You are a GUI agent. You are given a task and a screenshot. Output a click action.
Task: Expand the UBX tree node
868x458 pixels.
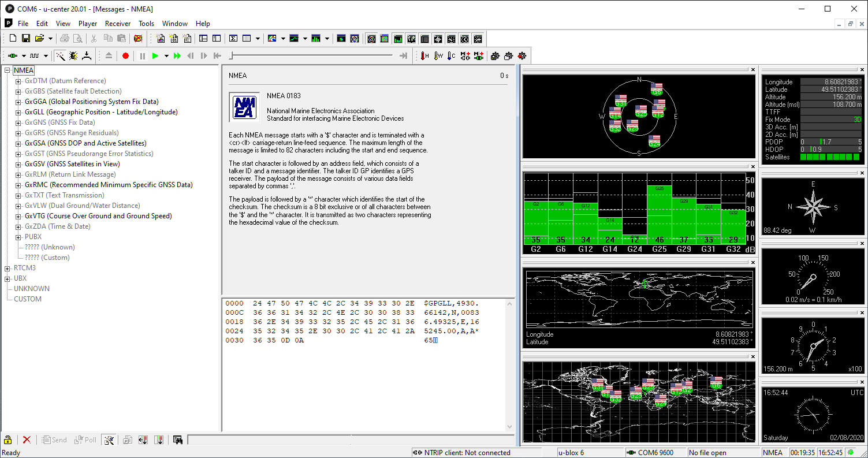pos(8,278)
